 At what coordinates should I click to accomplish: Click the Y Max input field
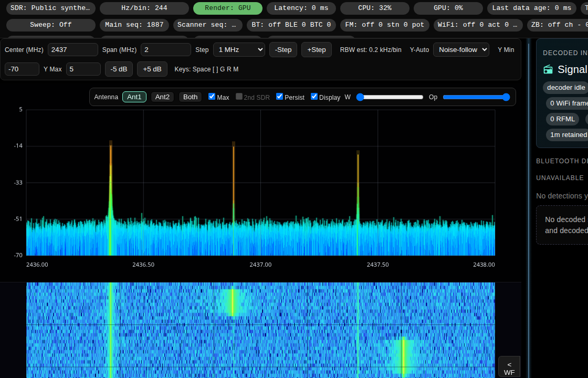tap(83, 69)
